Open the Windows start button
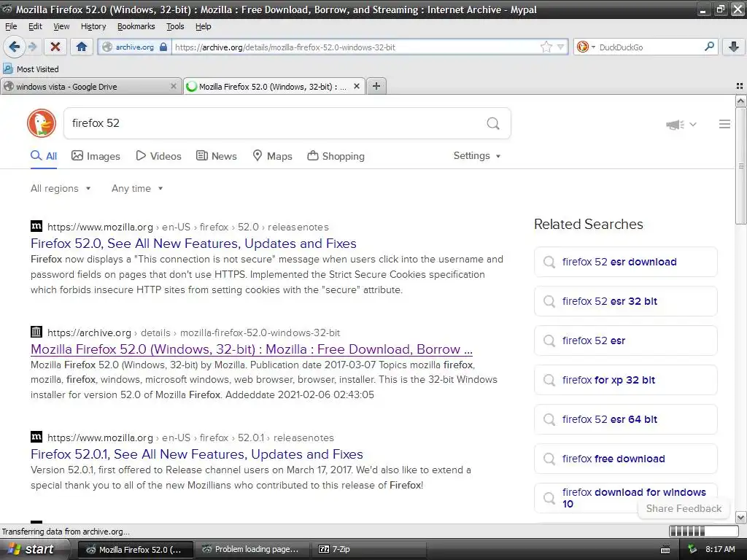747x560 pixels. (31, 549)
